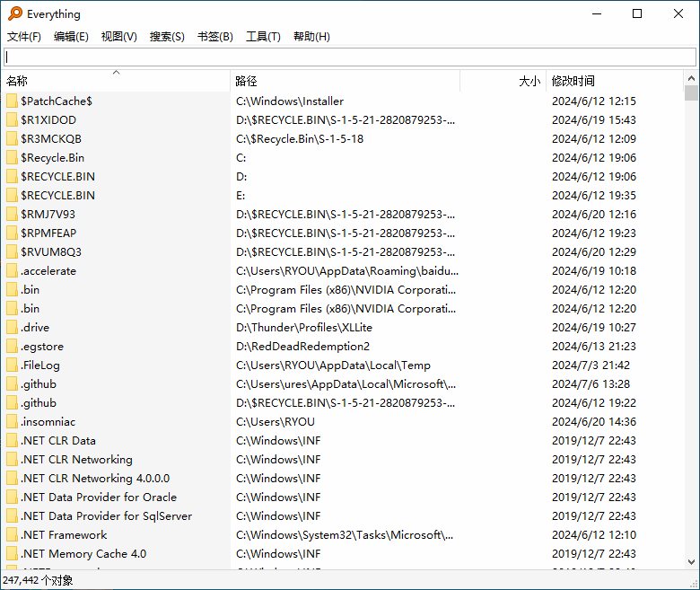The height and width of the screenshot is (590, 700).
Task: Click the 2024/7/3 21:42 modified date
Action: click(x=591, y=365)
